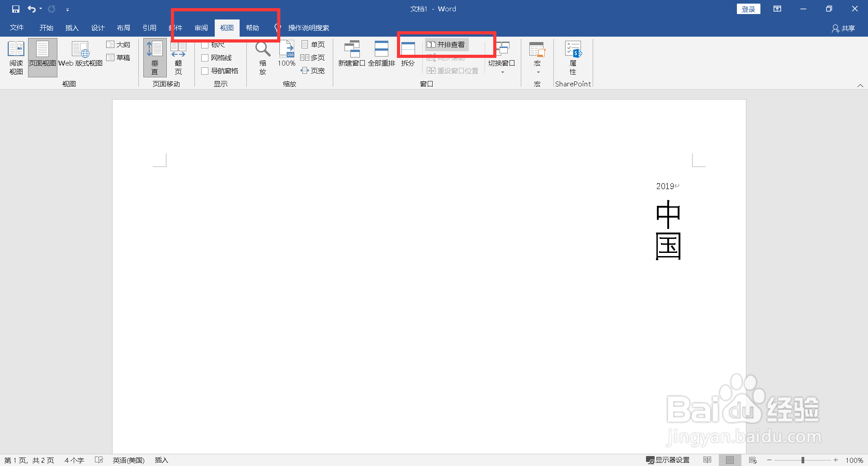Select Side to Side page flip (翻页)
This screenshot has height=466, width=868.
click(x=179, y=58)
